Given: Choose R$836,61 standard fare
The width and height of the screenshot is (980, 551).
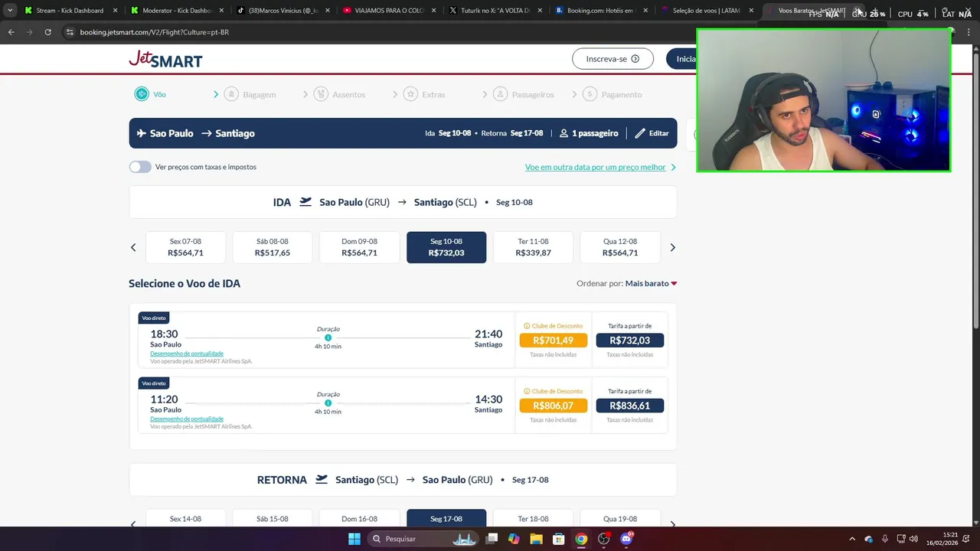Looking at the screenshot, I should (x=629, y=406).
